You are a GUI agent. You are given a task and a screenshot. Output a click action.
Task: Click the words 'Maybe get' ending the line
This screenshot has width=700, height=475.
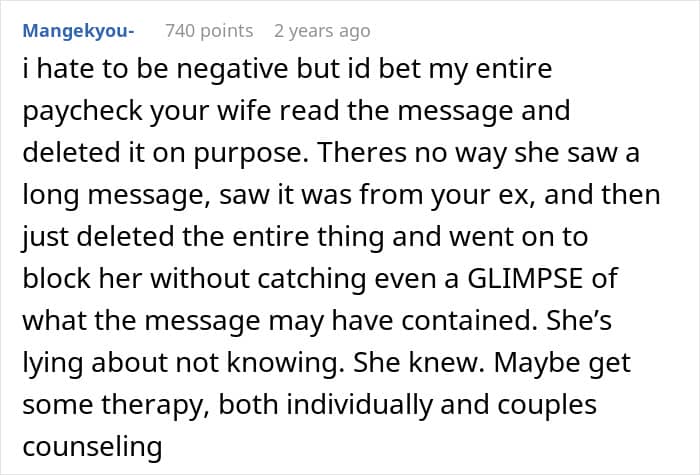coord(562,363)
